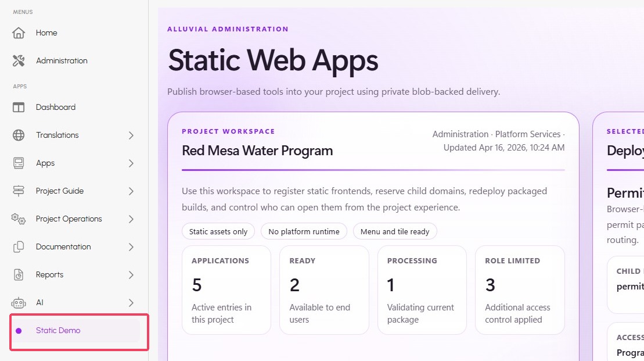The width and height of the screenshot is (644, 361).
Task: Click the Dashboard layout icon
Action: (19, 107)
